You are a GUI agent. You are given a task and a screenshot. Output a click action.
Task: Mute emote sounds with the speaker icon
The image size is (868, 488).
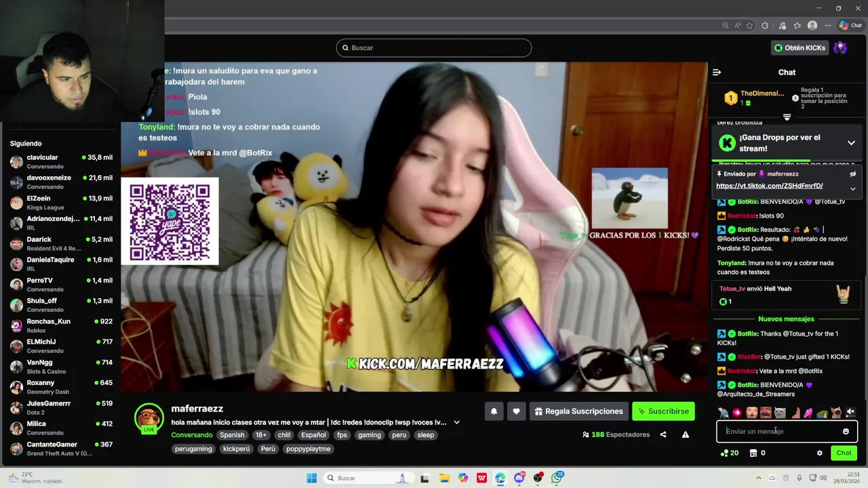point(850,412)
